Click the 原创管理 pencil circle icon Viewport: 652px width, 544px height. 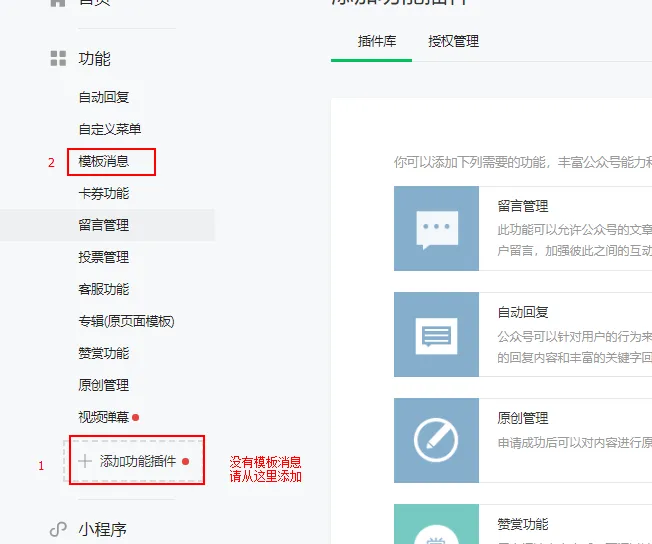436,440
